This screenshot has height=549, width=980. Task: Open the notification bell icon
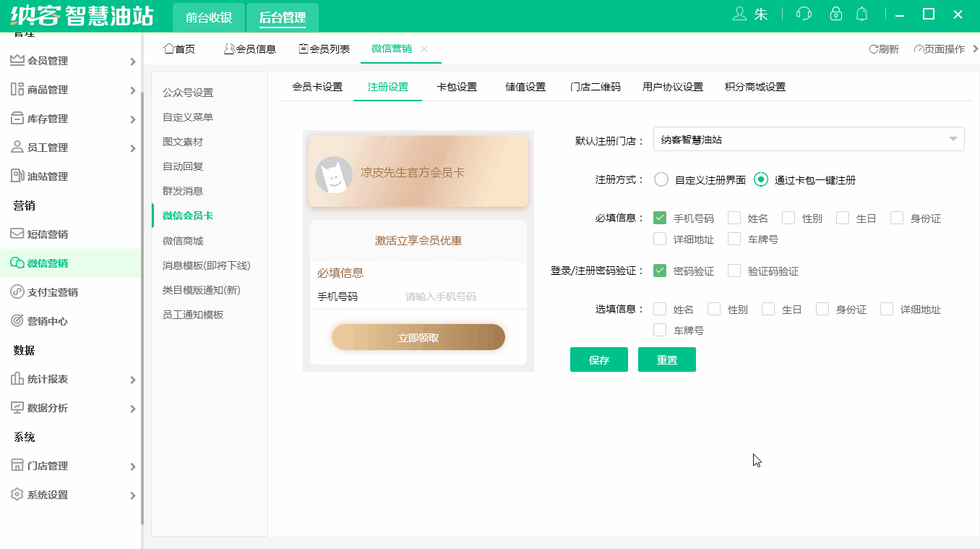pos(861,13)
